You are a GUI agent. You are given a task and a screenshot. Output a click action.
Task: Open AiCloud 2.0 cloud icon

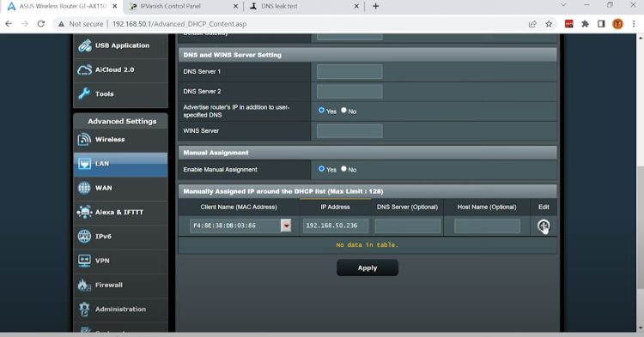[85, 69]
